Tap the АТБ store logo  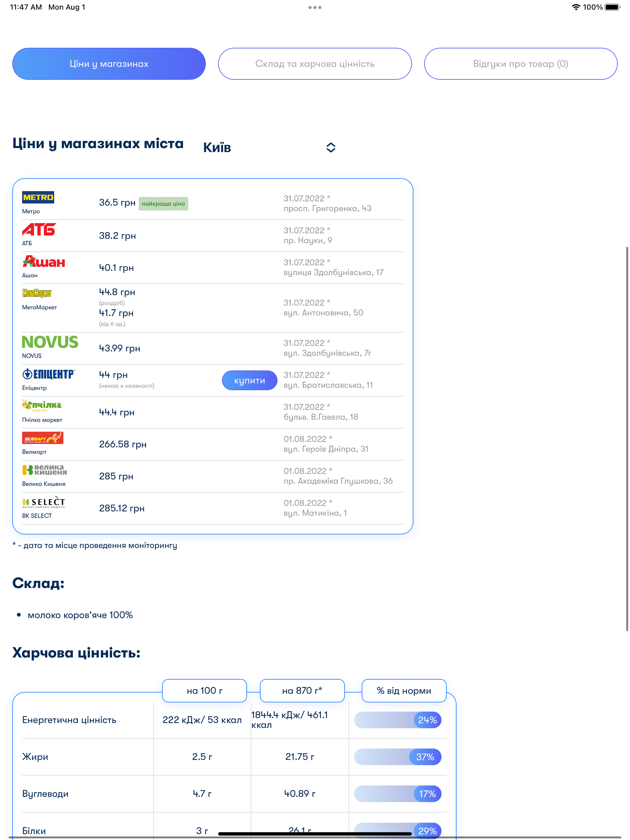39,229
